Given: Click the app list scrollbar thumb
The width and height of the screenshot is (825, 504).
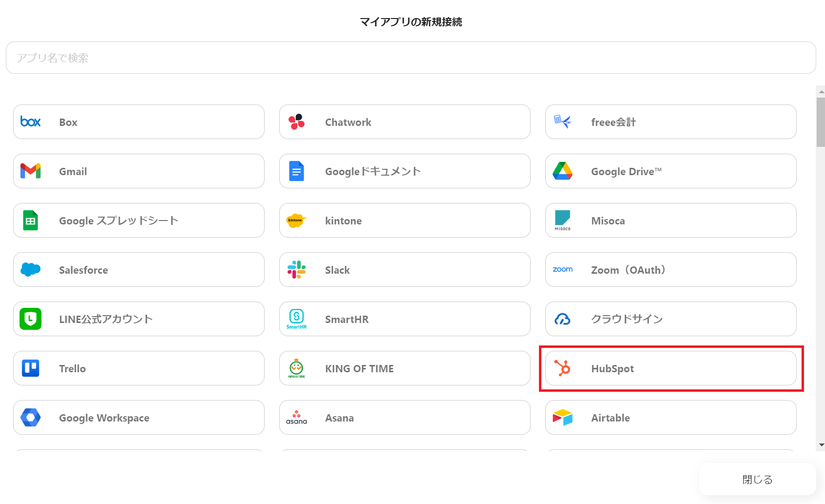Looking at the screenshot, I should pos(821,122).
